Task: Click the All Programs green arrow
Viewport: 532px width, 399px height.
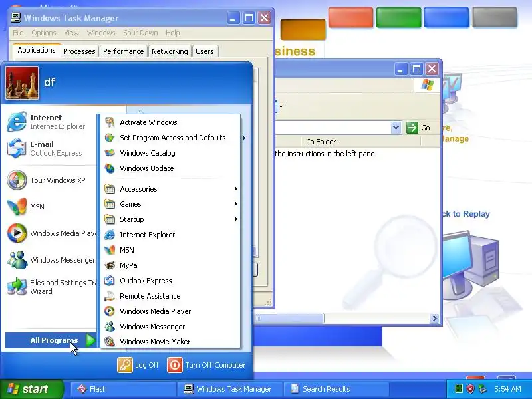Action: (x=90, y=340)
